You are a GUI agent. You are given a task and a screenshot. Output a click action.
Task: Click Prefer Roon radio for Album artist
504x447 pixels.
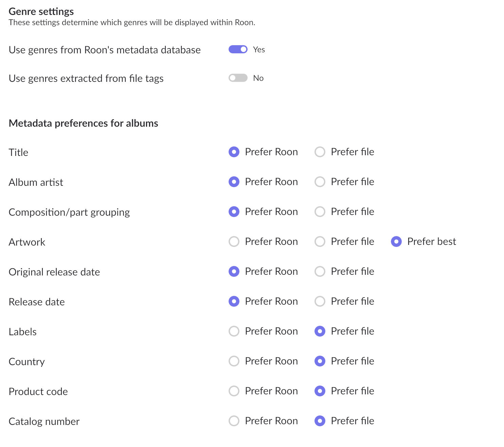(x=234, y=182)
